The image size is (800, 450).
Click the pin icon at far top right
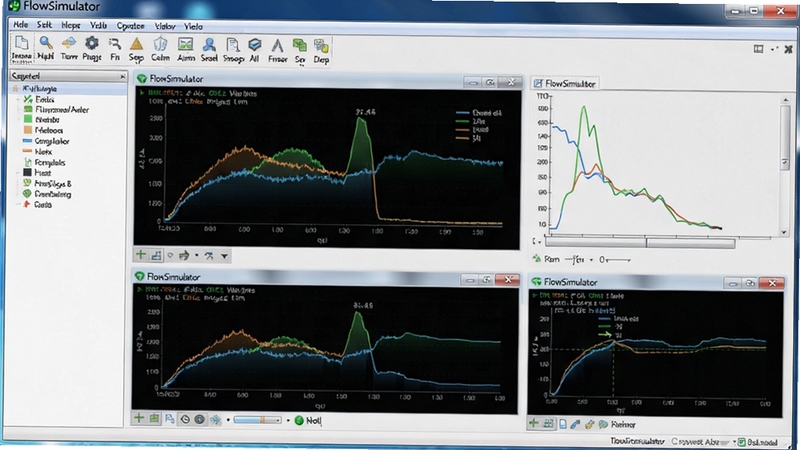[788, 49]
